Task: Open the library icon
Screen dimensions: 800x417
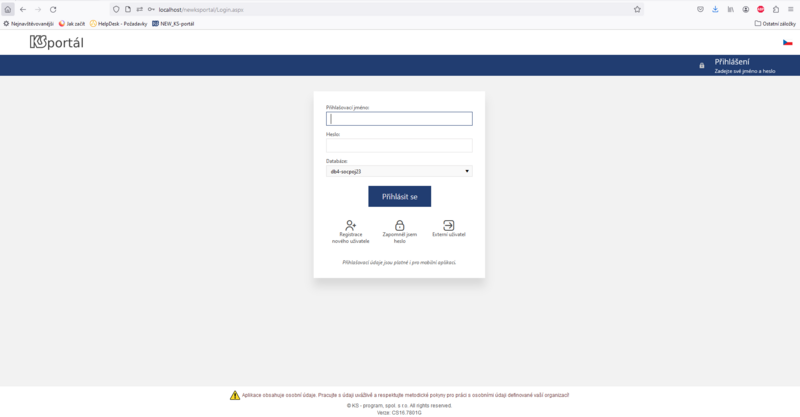Action: point(731,9)
